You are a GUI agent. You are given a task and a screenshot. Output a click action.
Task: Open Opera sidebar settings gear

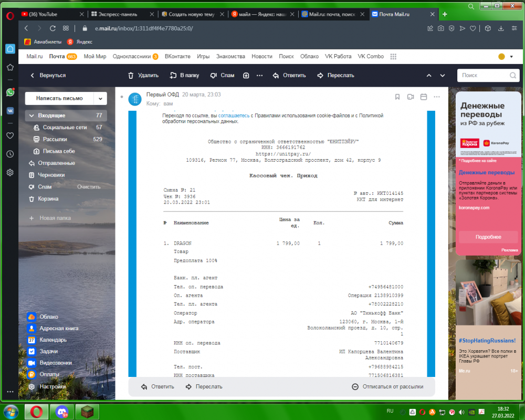tap(10, 173)
